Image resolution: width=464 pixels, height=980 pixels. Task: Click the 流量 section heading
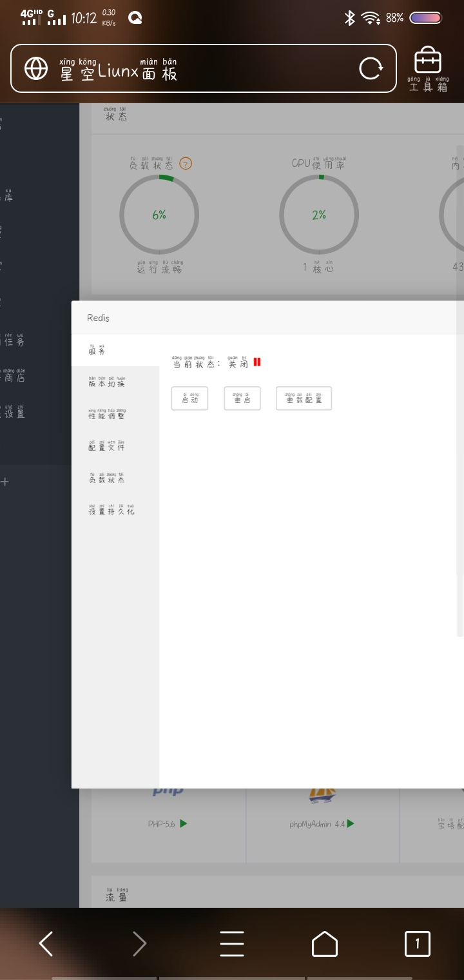pyautogui.click(x=117, y=895)
